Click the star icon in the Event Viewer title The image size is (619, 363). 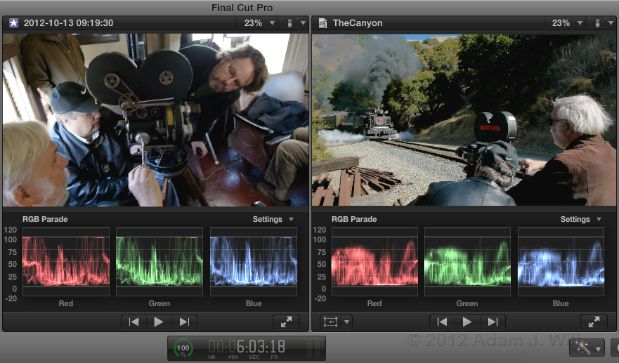coord(13,23)
